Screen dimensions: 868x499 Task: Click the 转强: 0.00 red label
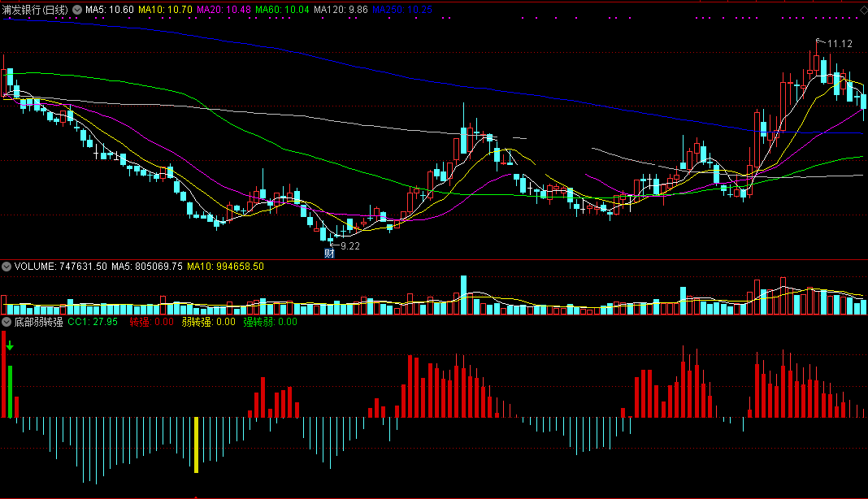pyautogui.click(x=152, y=322)
